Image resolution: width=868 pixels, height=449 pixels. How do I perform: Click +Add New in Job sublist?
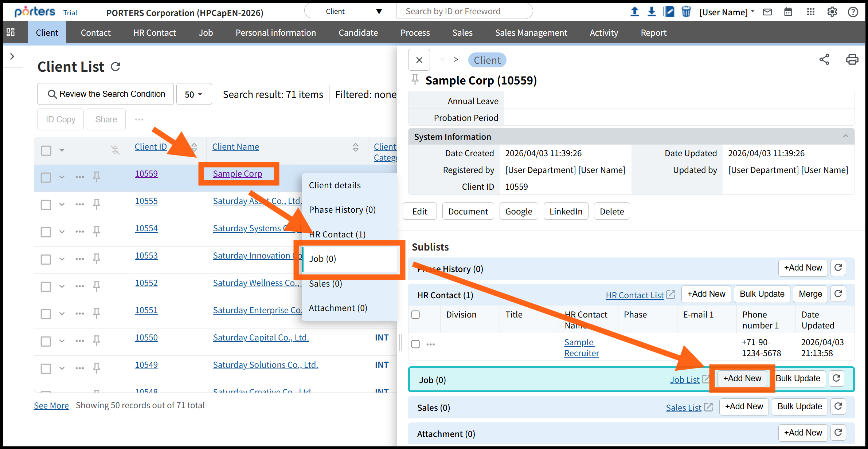742,378
